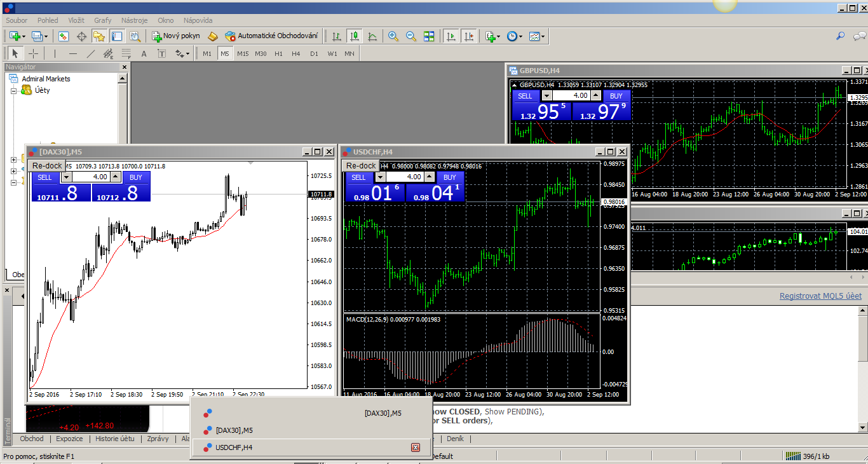Open the profiles toolbar icon
Screen dimensions: 868x464
38,36
